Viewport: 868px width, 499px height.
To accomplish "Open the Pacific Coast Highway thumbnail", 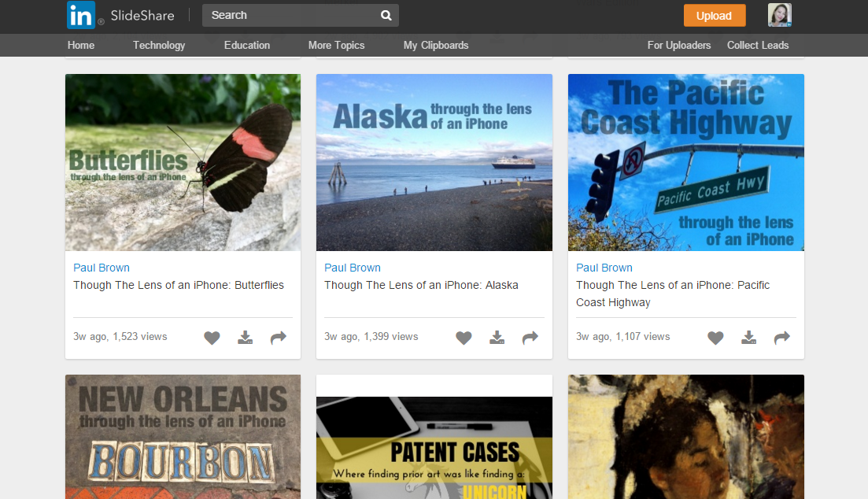I will pyautogui.click(x=686, y=162).
